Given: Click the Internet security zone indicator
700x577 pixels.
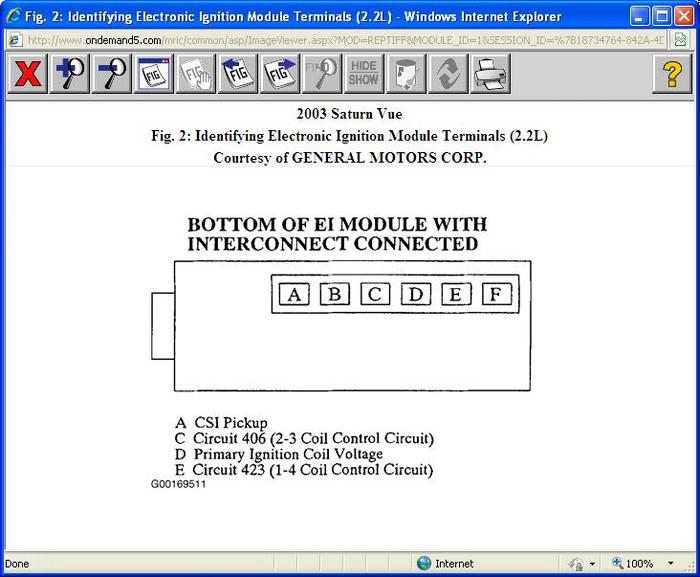Looking at the screenshot, I should tap(445, 563).
